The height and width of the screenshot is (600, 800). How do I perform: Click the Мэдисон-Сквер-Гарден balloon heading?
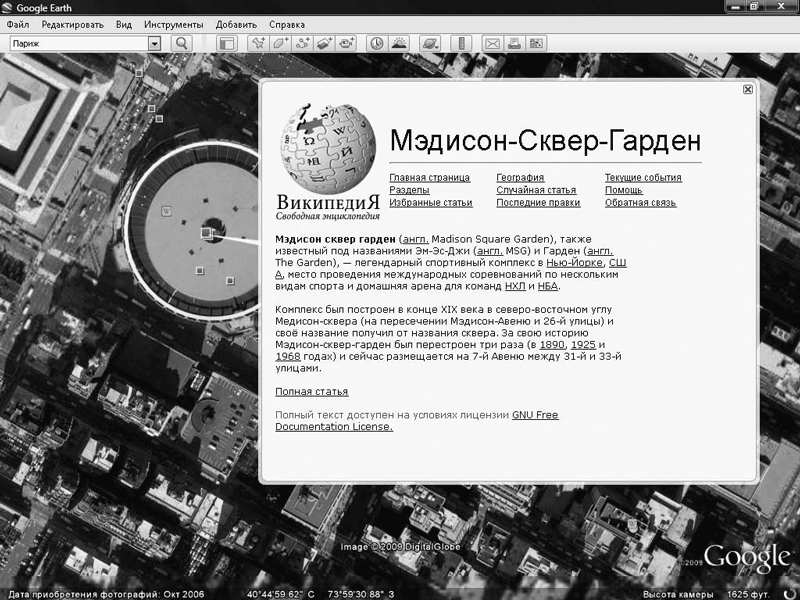[545, 140]
